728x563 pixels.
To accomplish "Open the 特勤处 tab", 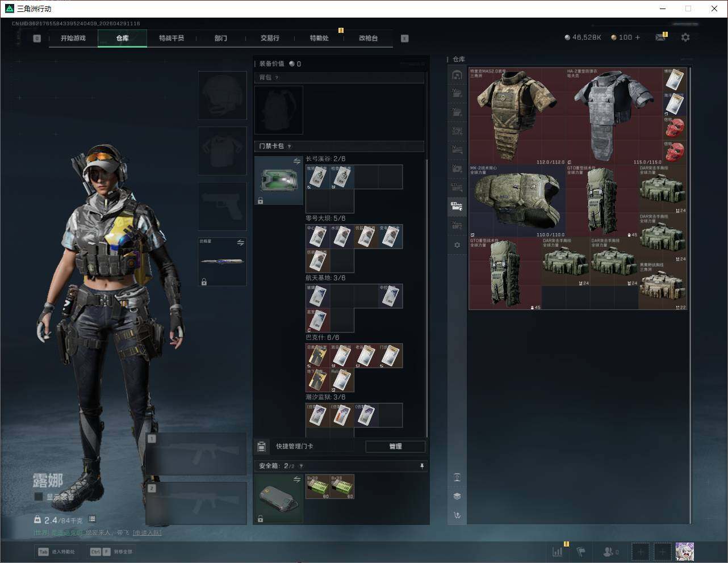I will (x=319, y=38).
